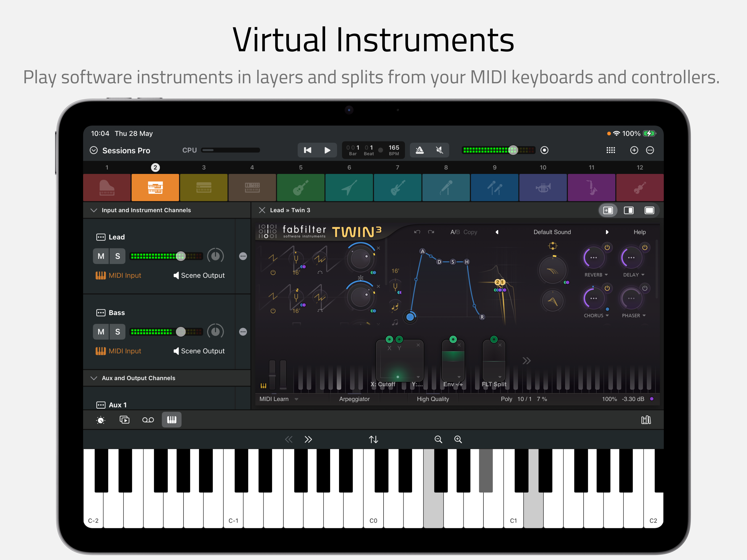Screen dimensions: 747x560
Task: Mute the Lead channel
Action: 101,256
